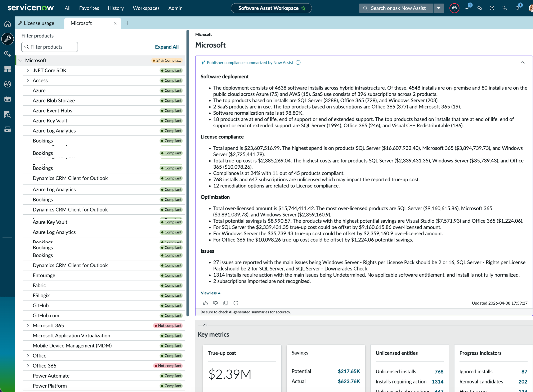This screenshot has height=392, width=533.
Task: Click the ServiceNow logo
Action: 31,8
